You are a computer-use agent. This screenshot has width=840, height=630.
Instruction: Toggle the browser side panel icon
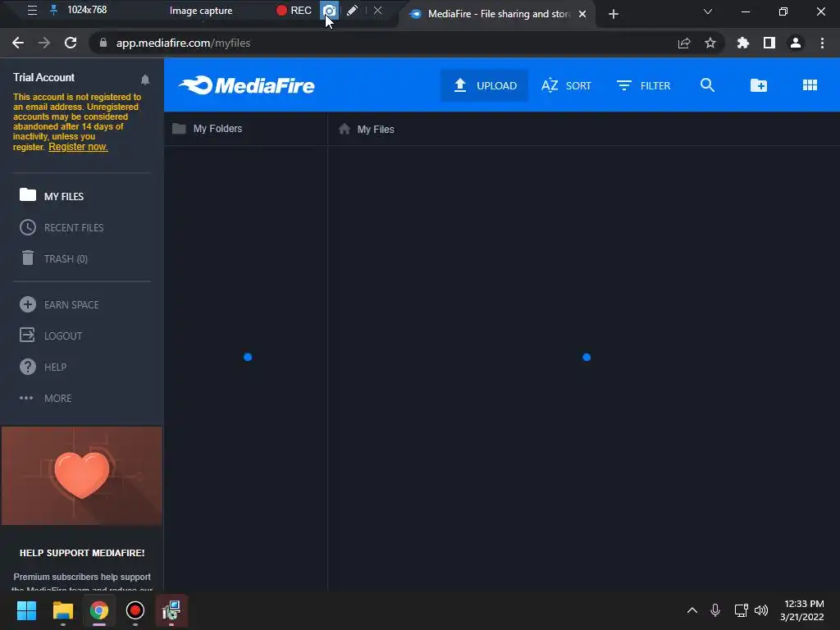click(769, 43)
